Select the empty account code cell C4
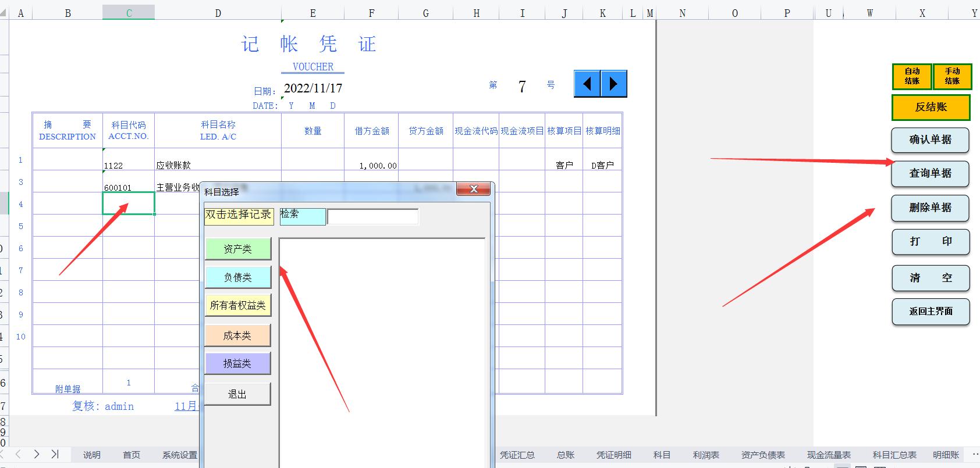The width and height of the screenshot is (980, 468). pos(129,203)
